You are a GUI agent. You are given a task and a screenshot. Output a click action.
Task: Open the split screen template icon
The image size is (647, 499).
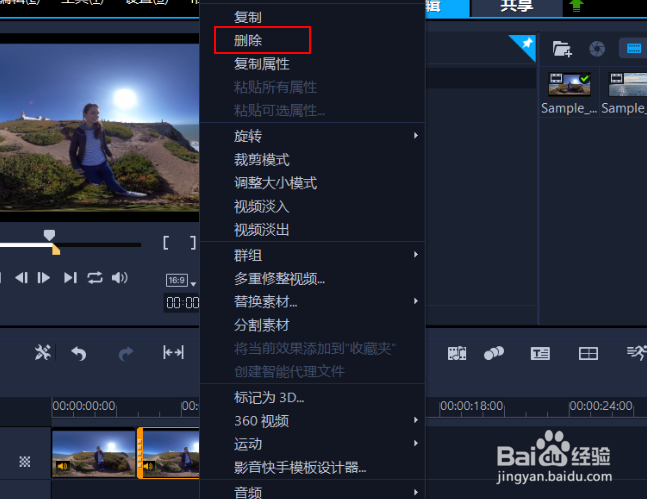tap(588, 353)
